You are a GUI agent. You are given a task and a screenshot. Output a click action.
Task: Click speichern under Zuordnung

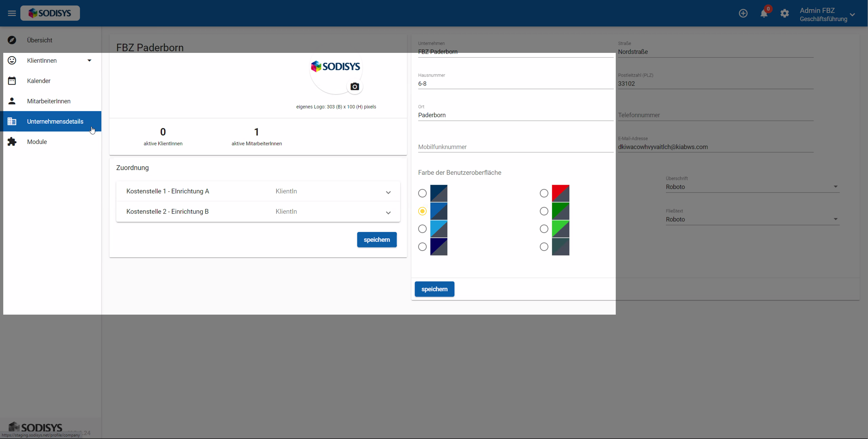[377, 240]
